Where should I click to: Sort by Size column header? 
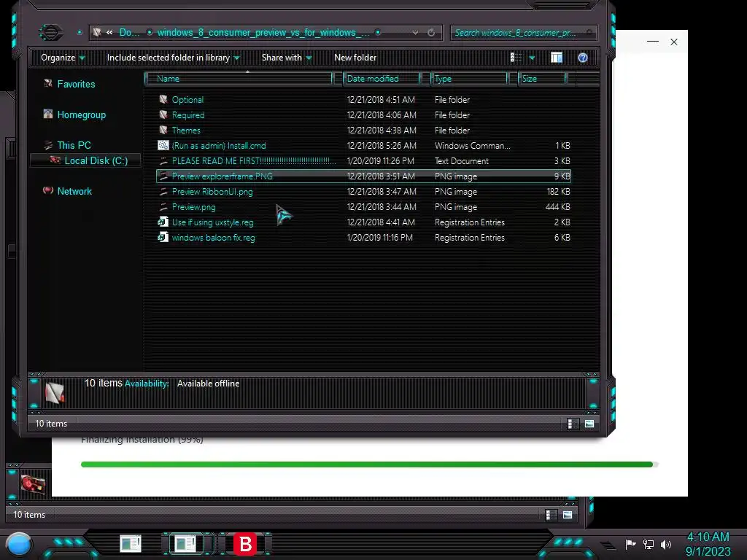point(542,79)
